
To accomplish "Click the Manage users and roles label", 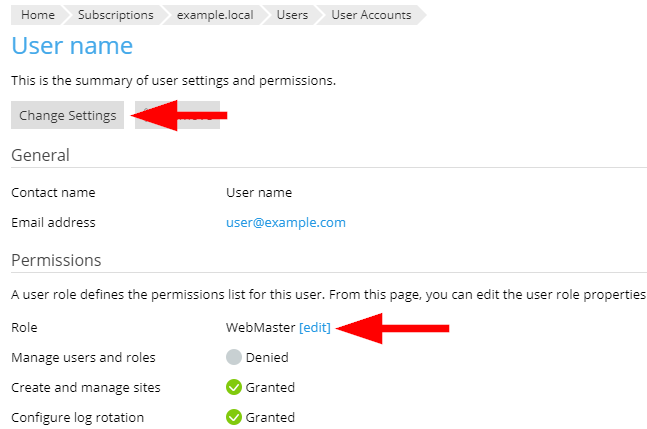I will pos(83,357).
